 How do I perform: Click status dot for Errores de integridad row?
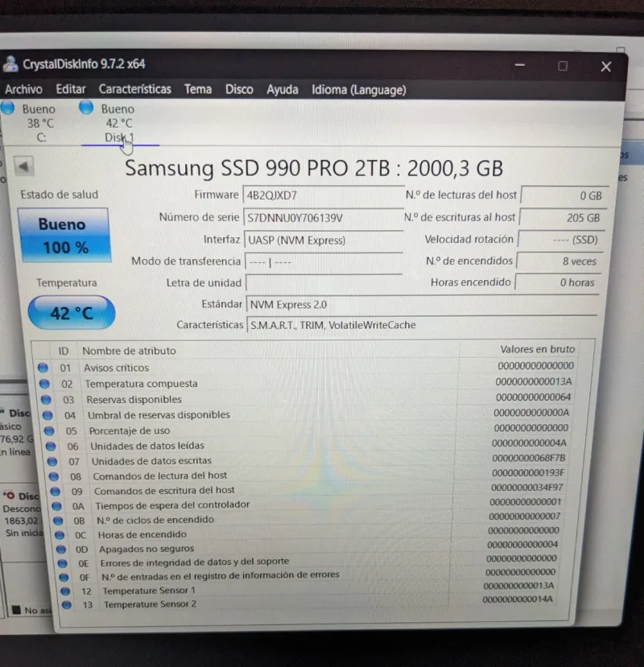tap(63, 563)
